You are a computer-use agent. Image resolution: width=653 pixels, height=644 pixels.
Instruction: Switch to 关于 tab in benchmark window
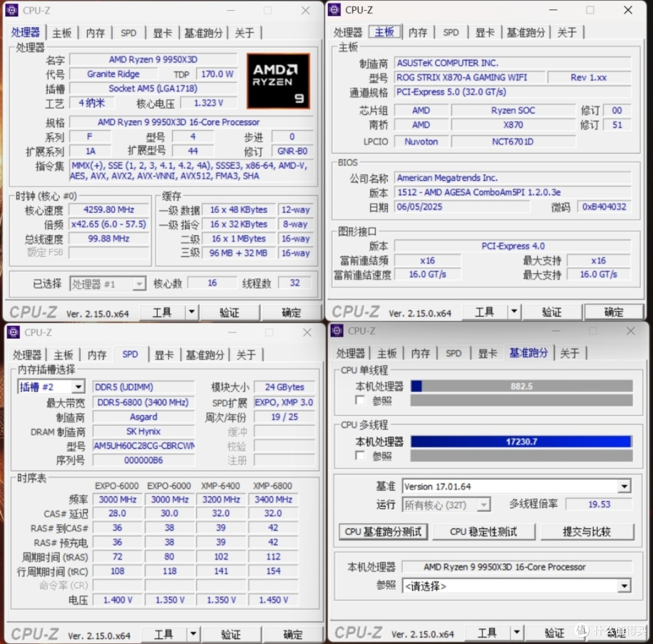570,353
